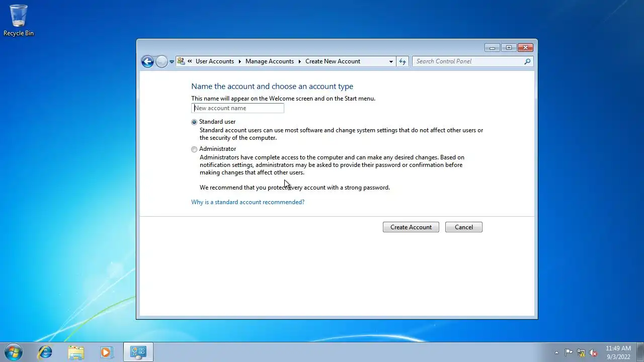The width and height of the screenshot is (644, 362).
Task: Click the New account name field
Action: click(237, 108)
